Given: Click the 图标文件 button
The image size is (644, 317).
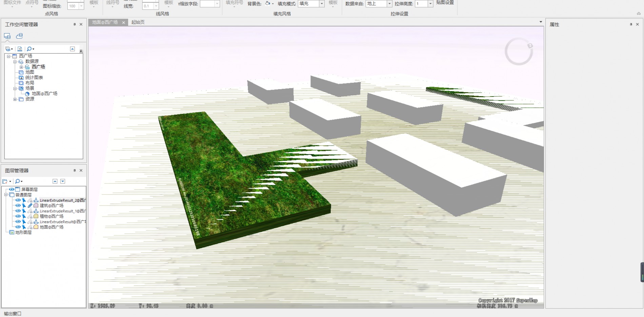Looking at the screenshot, I should point(12,3).
